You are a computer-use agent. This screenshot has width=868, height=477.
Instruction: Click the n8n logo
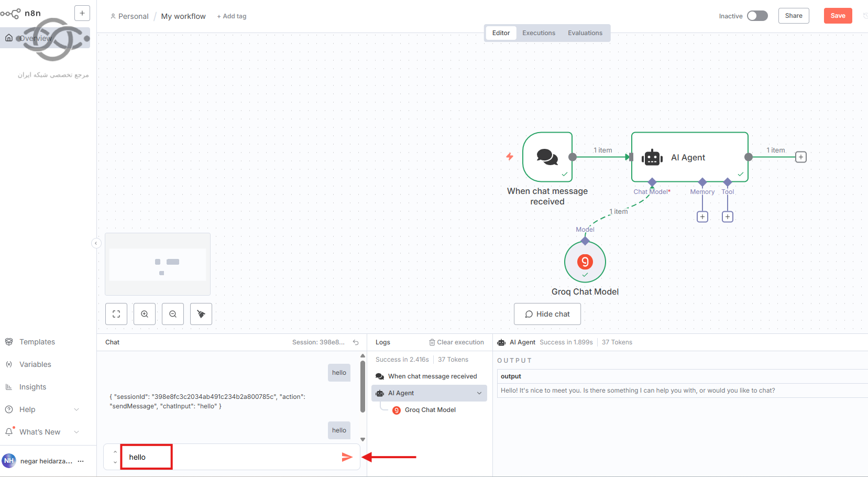pyautogui.click(x=21, y=13)
